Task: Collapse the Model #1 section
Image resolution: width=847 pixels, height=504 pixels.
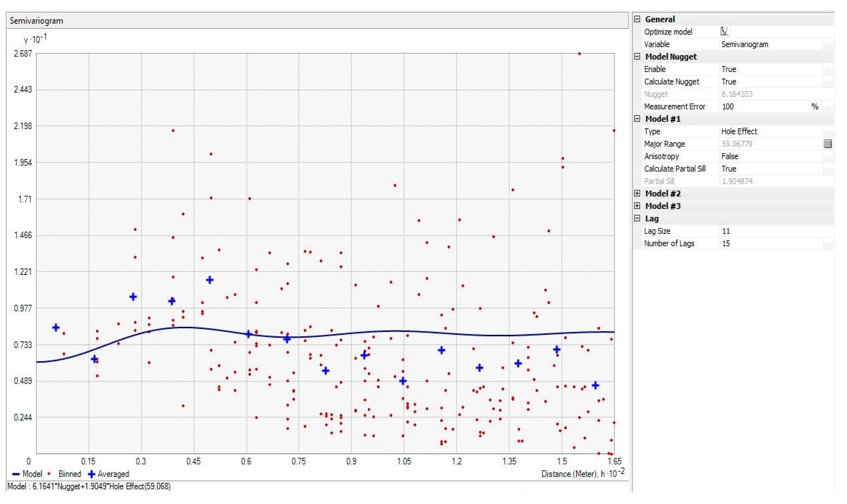Action: (637, 119)
